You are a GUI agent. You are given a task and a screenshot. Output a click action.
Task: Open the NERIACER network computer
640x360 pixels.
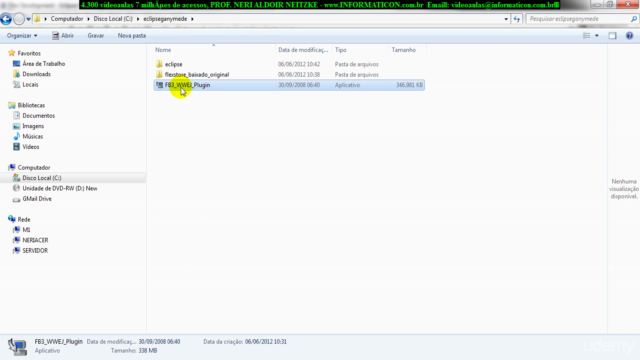point(35,240)
